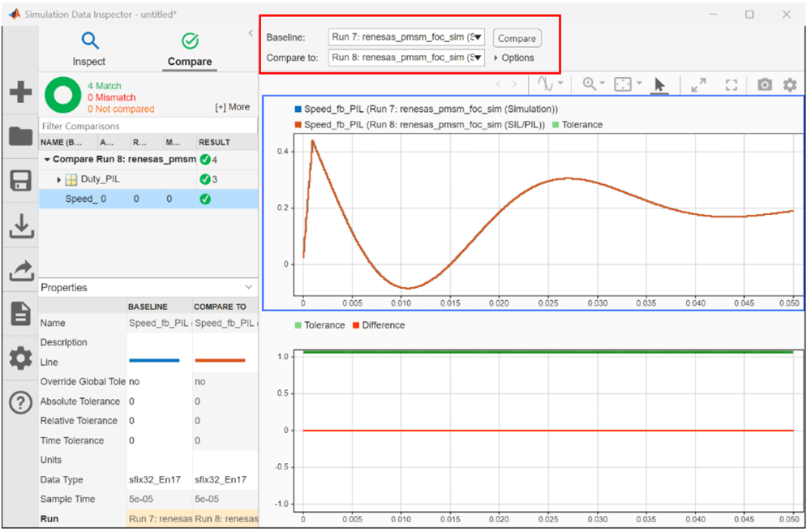Show more results with the More link

[x=233, y=106]
